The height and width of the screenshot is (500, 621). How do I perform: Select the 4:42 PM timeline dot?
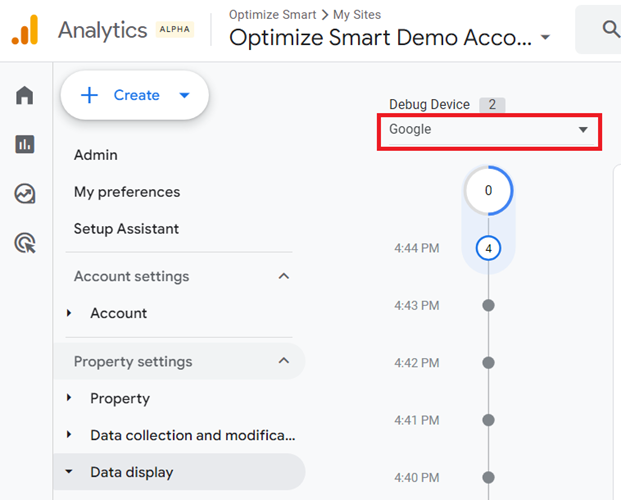pyautogui.click(x=488, y=363)
